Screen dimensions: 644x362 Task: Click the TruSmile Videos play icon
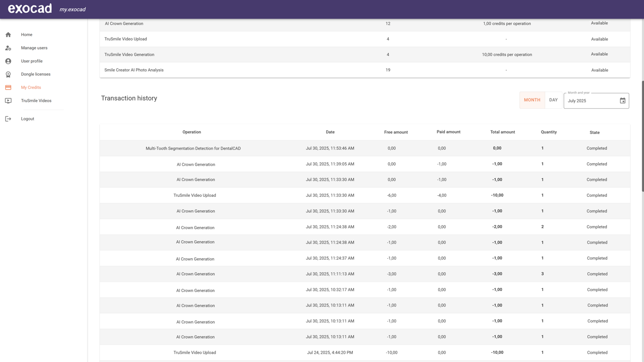pos(7,100)
